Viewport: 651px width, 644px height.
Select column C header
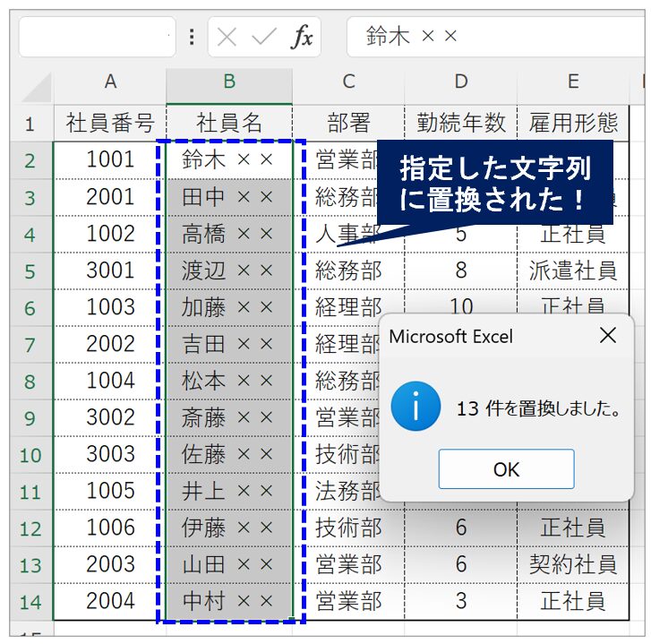[348, 82]
